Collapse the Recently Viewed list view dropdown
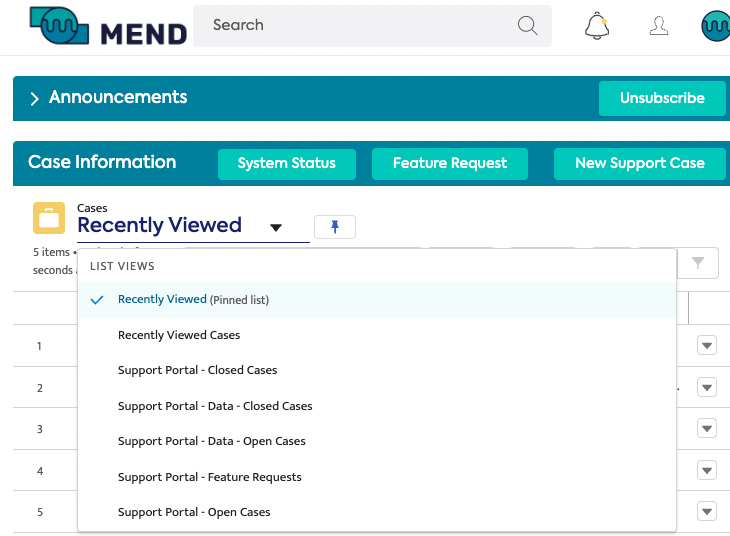Viewport: 730px width, 536px height. [x=276, y=227]
